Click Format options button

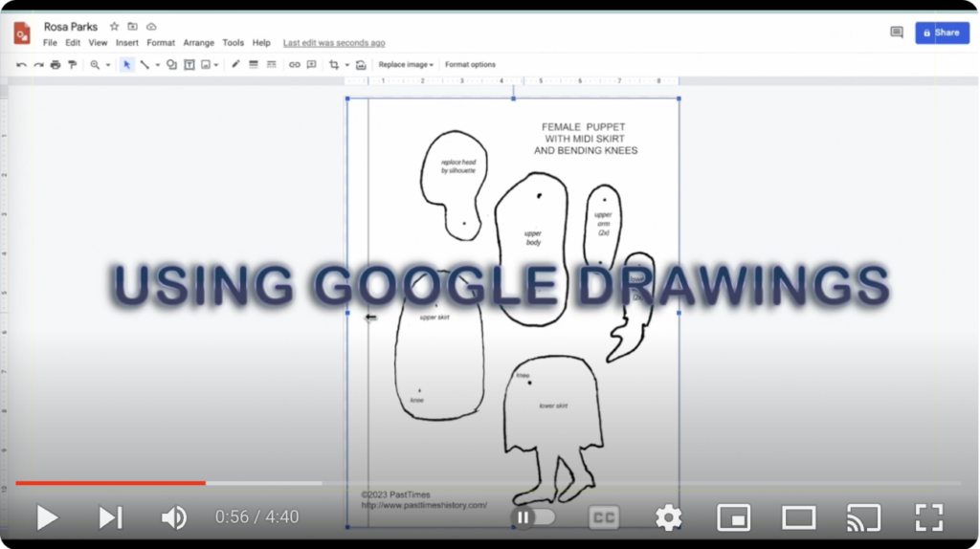[470, 65]
